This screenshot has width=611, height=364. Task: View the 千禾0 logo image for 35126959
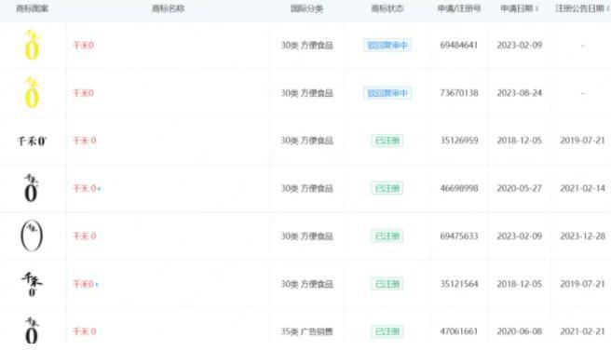(32, 141)
